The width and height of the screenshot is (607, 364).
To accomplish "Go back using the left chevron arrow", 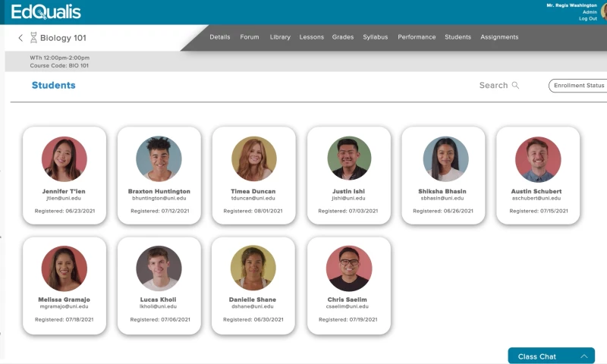I will point(20,38).
